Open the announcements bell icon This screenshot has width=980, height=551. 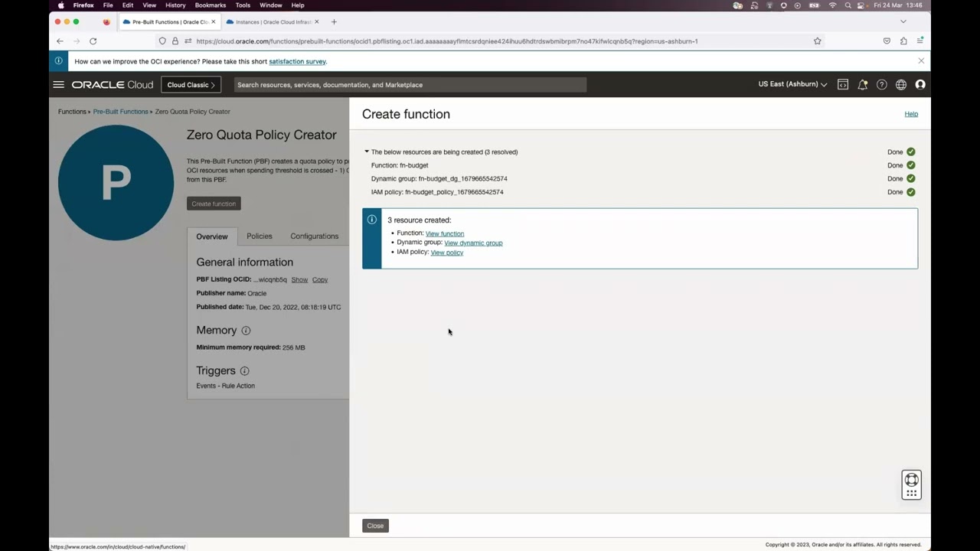862,85
